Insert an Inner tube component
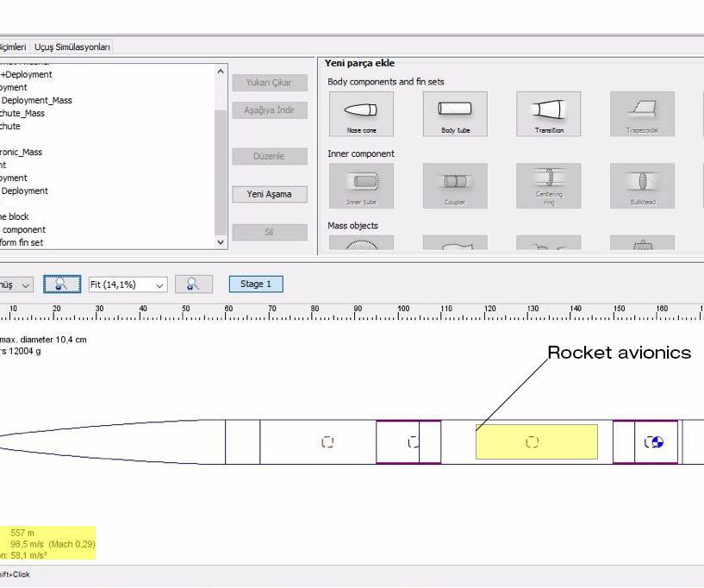 pos(360,185)
